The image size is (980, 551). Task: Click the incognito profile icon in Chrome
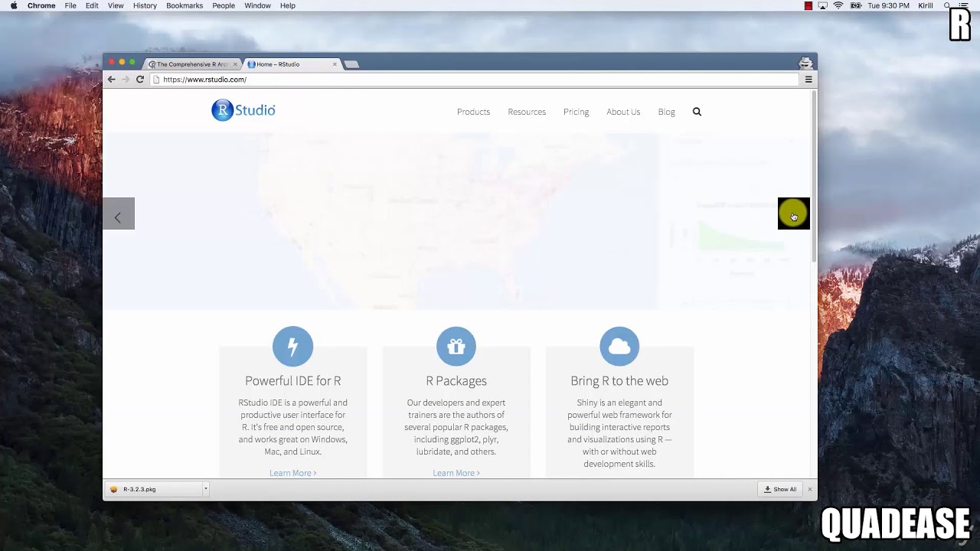[805, 63]
